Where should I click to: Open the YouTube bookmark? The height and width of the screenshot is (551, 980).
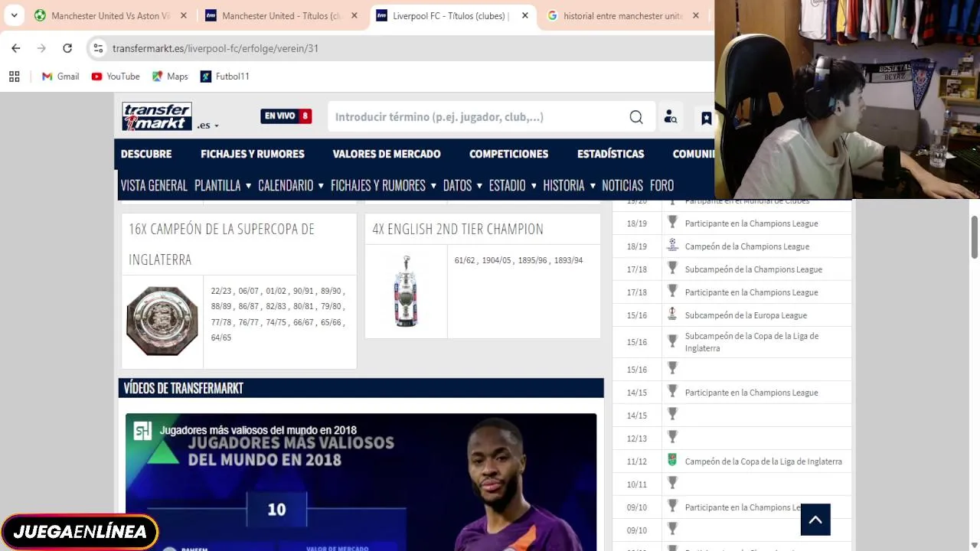(116, 77)
